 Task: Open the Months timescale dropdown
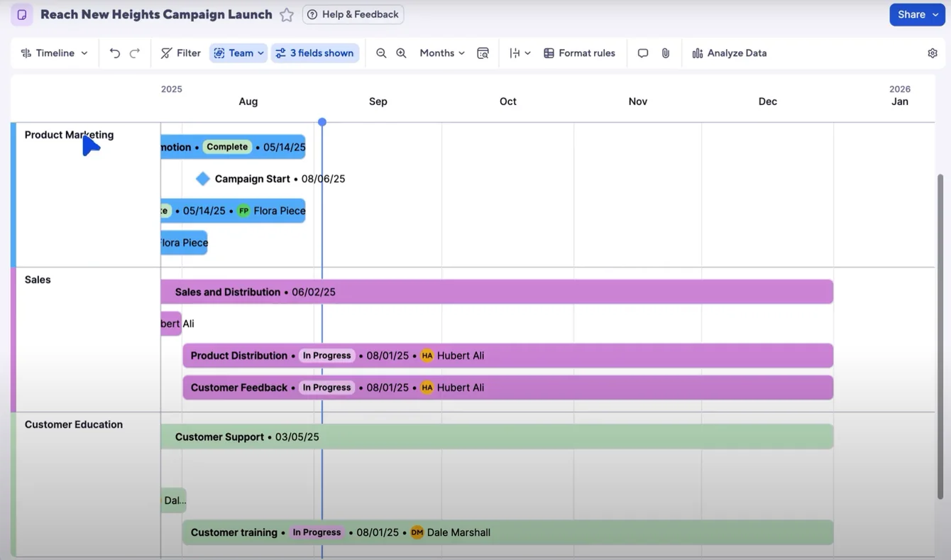click(442, 53)
